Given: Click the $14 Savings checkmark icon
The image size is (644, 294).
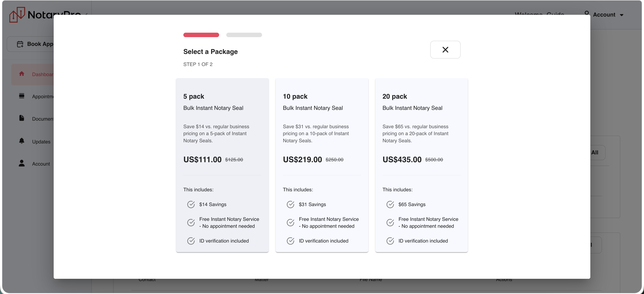Looking at the screenshot, I should coord(191,205).
